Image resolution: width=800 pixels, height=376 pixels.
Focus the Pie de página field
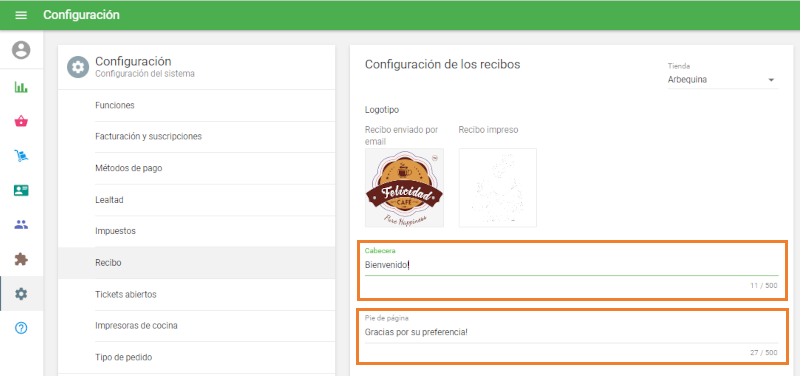tap(571, 332)
